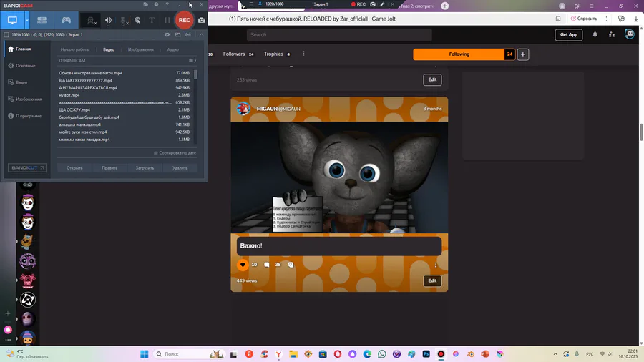Viewport: 644px width, 362px height.
Task: Click the image icon on the Bandicam status bar
Action: pos(178,35)
